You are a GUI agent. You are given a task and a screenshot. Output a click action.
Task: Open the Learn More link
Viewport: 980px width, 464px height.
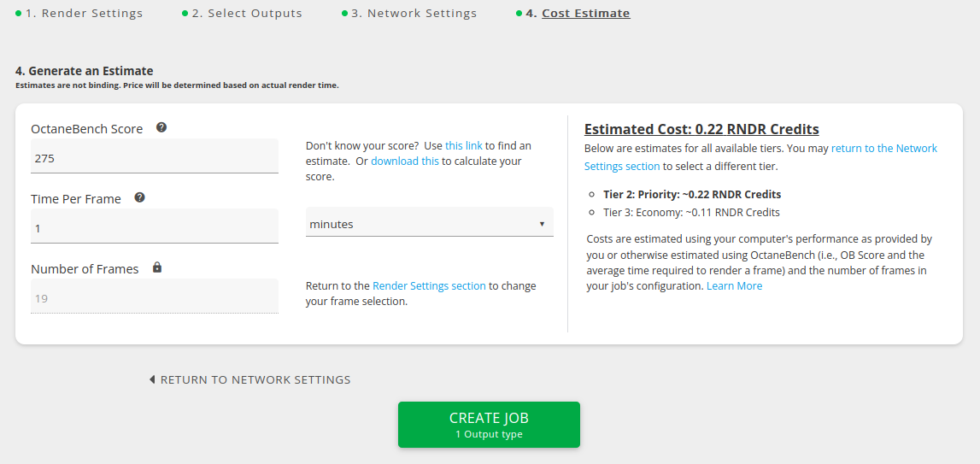[735, 285]
